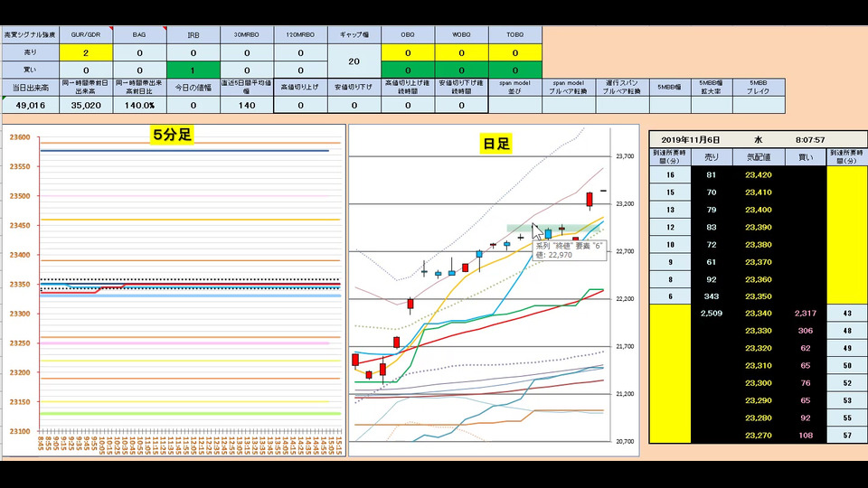Click the IRB header cell
Viewport: 868px width, 488px height.
tap(193, 35)
